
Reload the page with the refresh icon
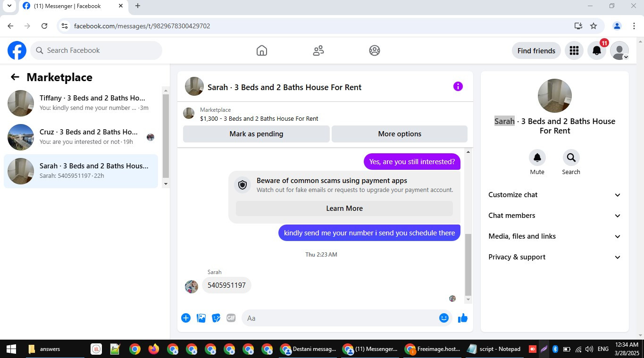[x=44, y=26]
